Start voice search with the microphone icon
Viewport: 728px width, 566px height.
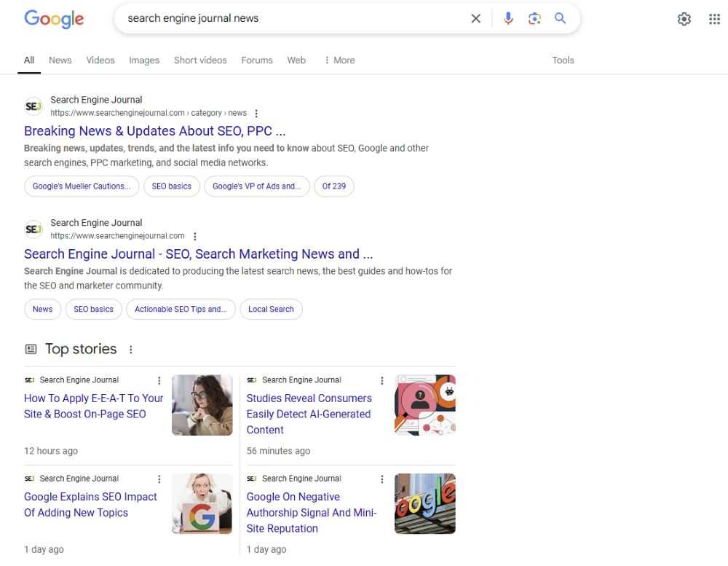508,19
